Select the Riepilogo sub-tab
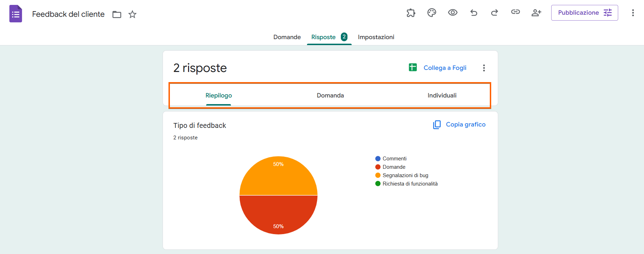Image resolution: width=644 pixels, height=254 pixels. pyautogui.click(x=219, y=95)
